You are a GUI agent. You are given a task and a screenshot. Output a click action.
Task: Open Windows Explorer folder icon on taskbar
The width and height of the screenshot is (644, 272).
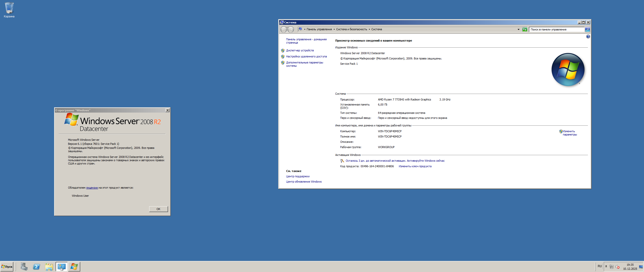(49, 266)
